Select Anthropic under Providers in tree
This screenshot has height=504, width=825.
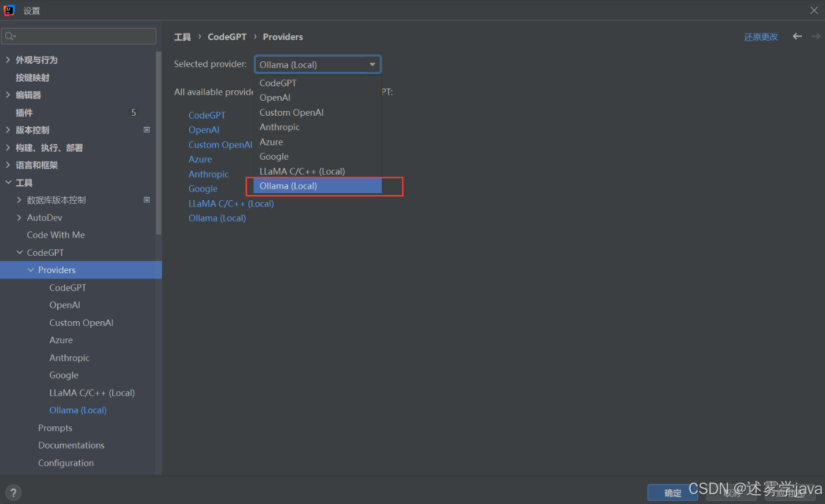pos(69,358)
